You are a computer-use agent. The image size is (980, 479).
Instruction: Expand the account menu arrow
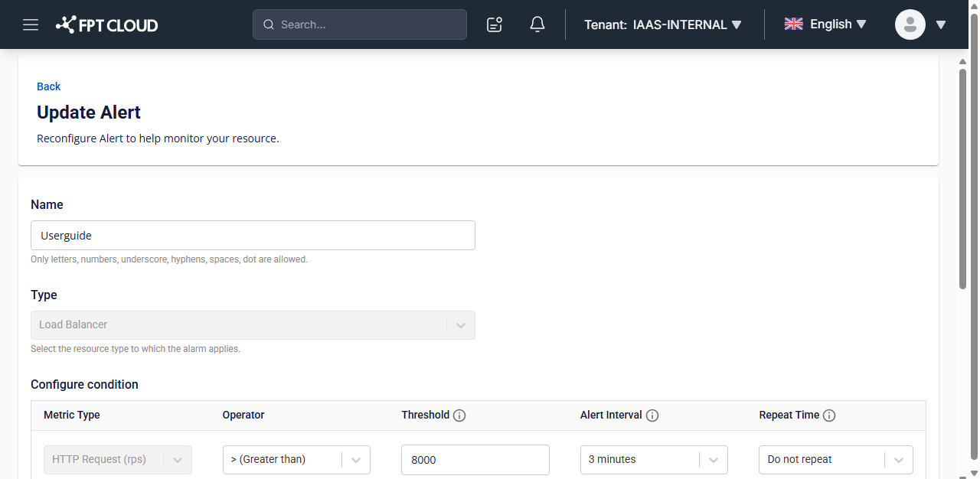coord(941,24)
